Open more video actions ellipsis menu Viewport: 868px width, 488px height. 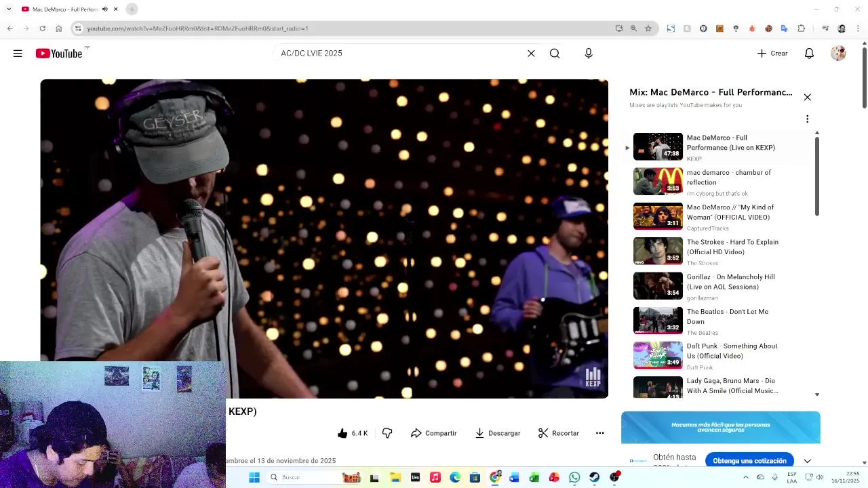pos(599,433)
